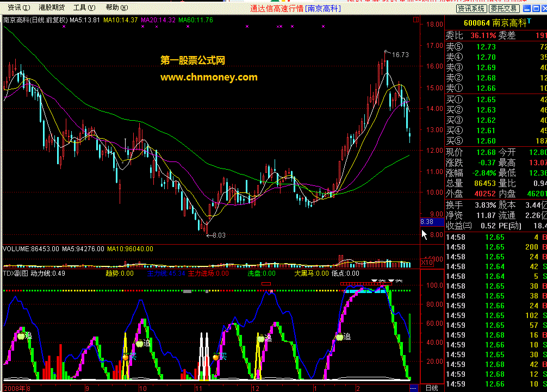
Task: Click the 委比 36.11% value
Action: click(483, 35)
